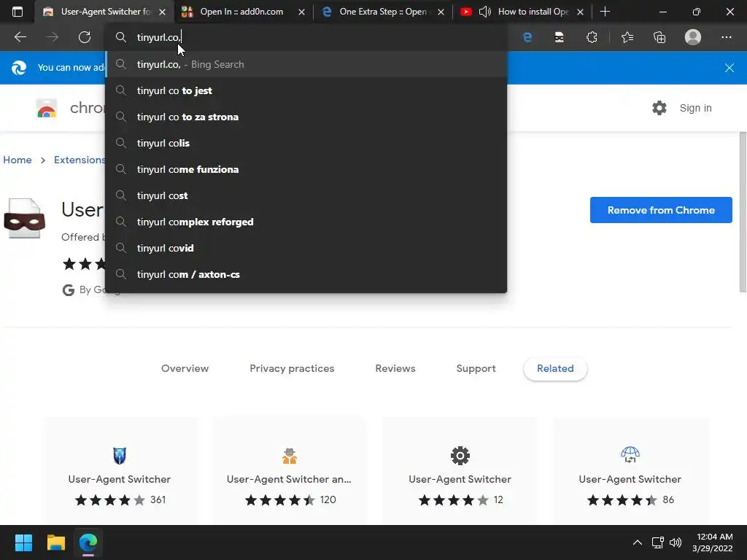This screenshot has height=560, width=747.
Task: Dismiss the blue notification banner
Action: click(729, 68)
